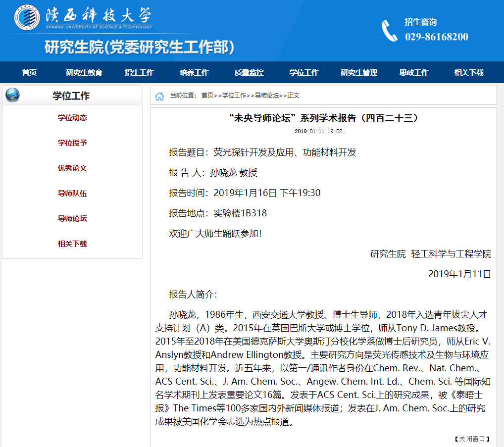Open 学位动态 in the left sidebar
This screenshot has height=447, width=504.
[x=72, y=118]
